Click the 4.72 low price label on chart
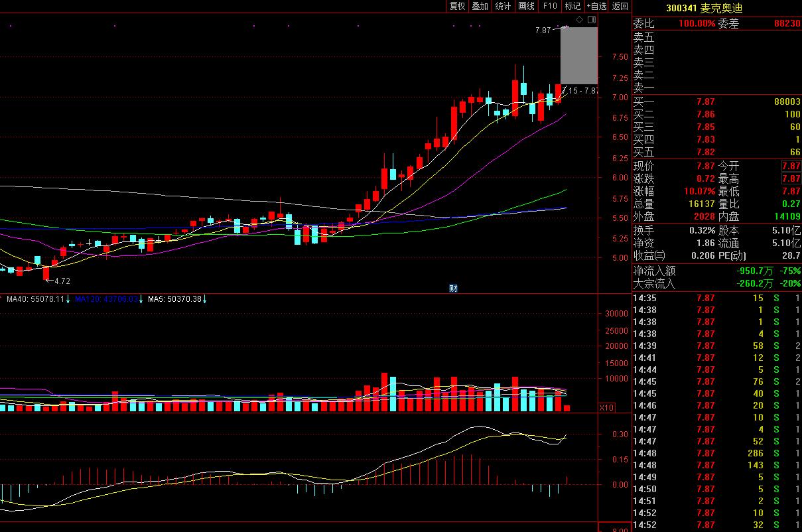This screenshot has width=802, height=532. [62, 281]
